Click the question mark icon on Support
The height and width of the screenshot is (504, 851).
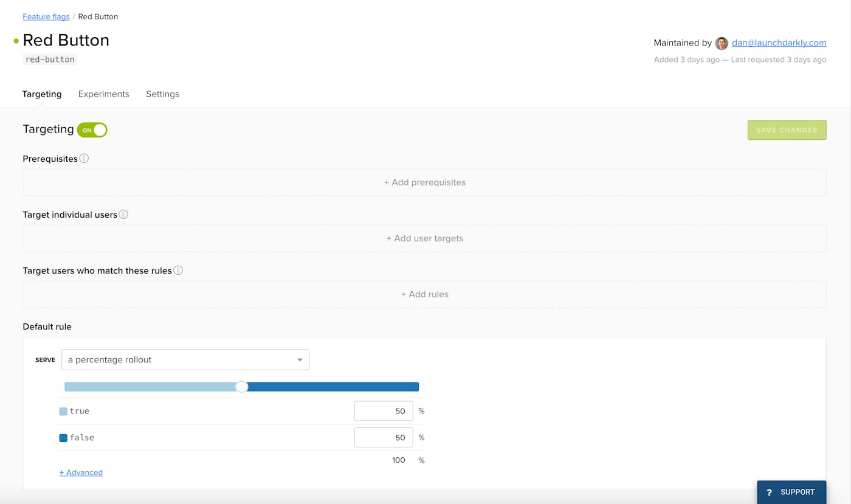coord(769,492)
